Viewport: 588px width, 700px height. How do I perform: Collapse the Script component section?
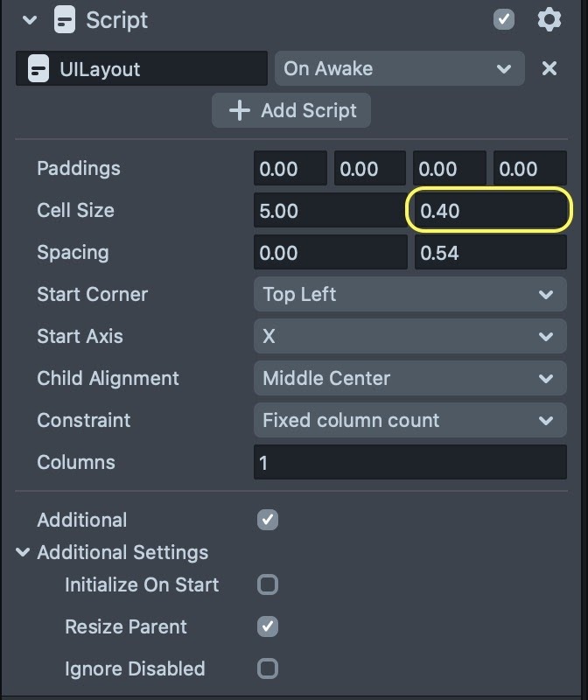(x=30, y=19)
